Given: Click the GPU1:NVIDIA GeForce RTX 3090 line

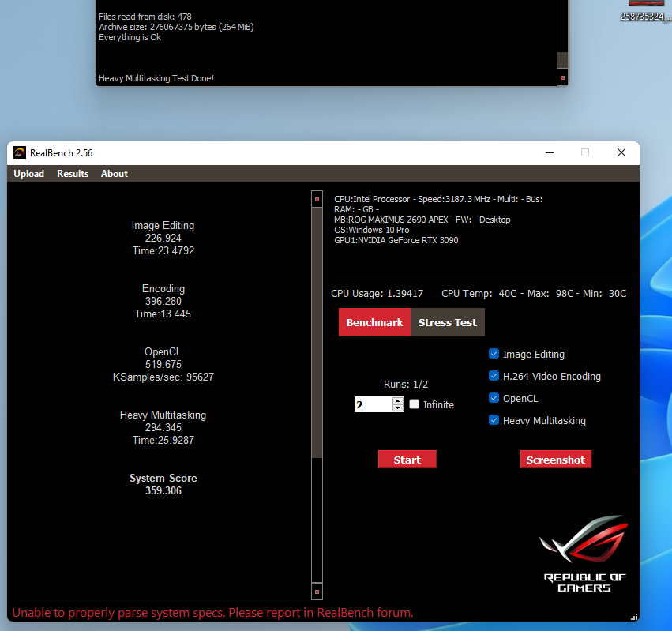Looking at the screenshot, I should (x=396, y=240).
